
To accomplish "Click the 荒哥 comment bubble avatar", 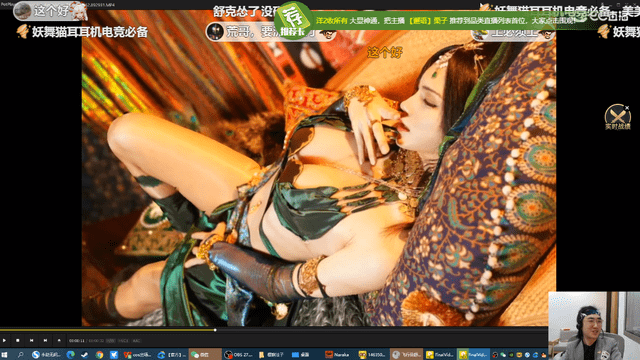I will point(215,31).
